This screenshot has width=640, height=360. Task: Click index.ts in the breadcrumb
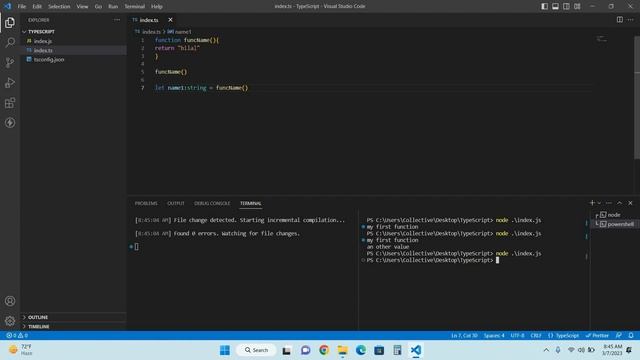click(151, 31)
